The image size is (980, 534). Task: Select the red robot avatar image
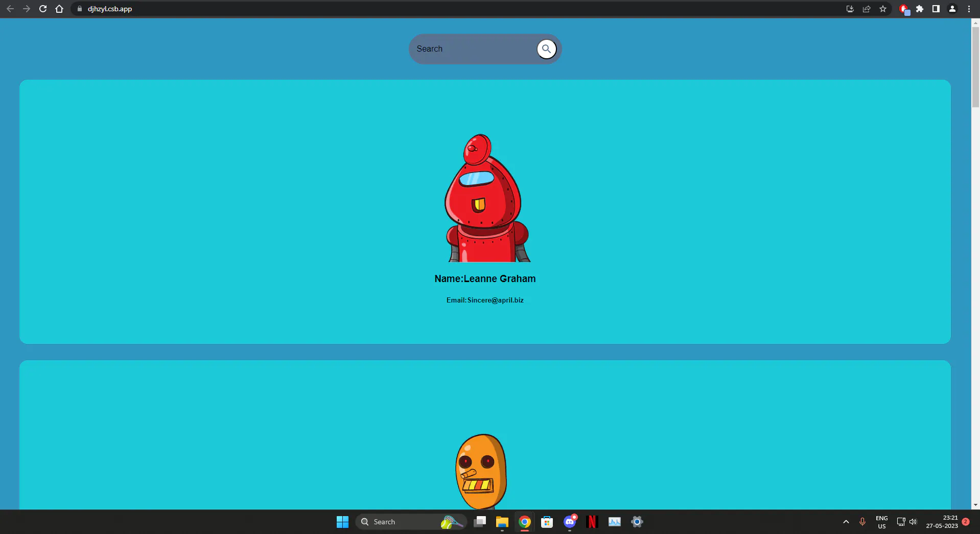pos(487,198)
